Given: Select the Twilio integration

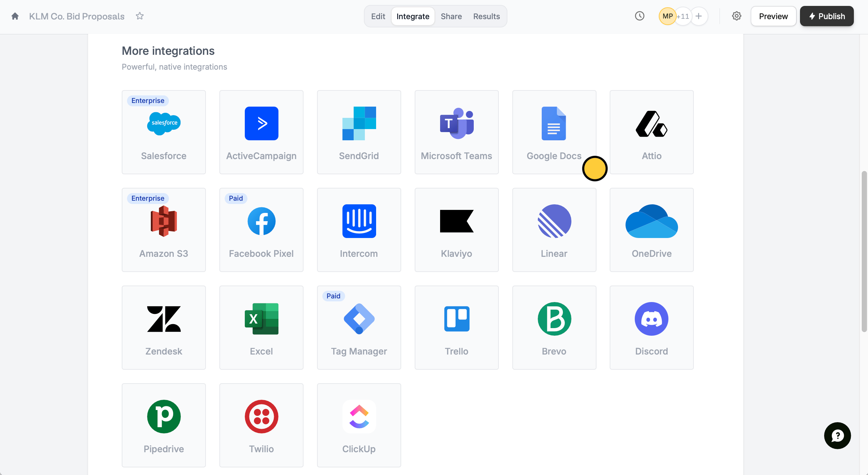Looking at the screenshot, I should tap(261, 425).
